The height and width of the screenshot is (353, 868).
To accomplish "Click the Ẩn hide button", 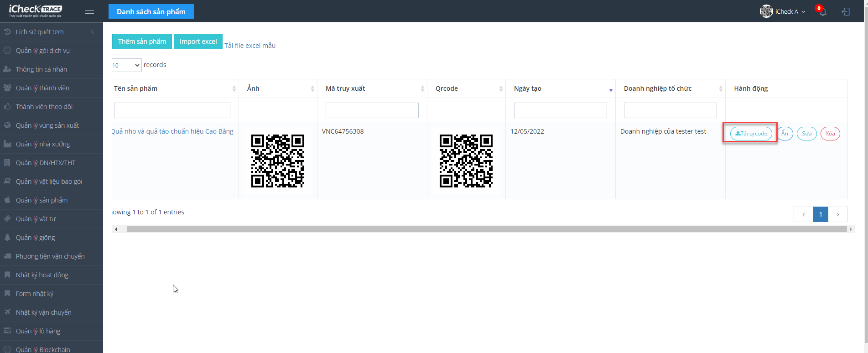I will click(785, 134).
